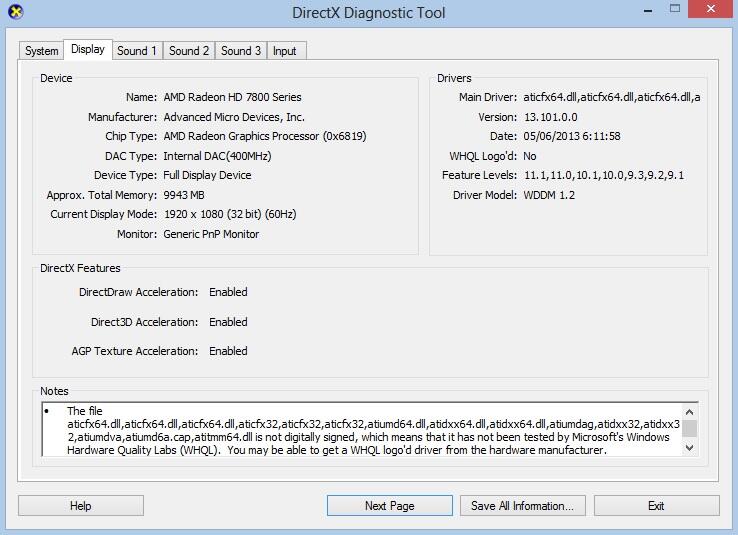Switch to the Input tab
This screenshot has height=535, width=738.
[285, 51]
